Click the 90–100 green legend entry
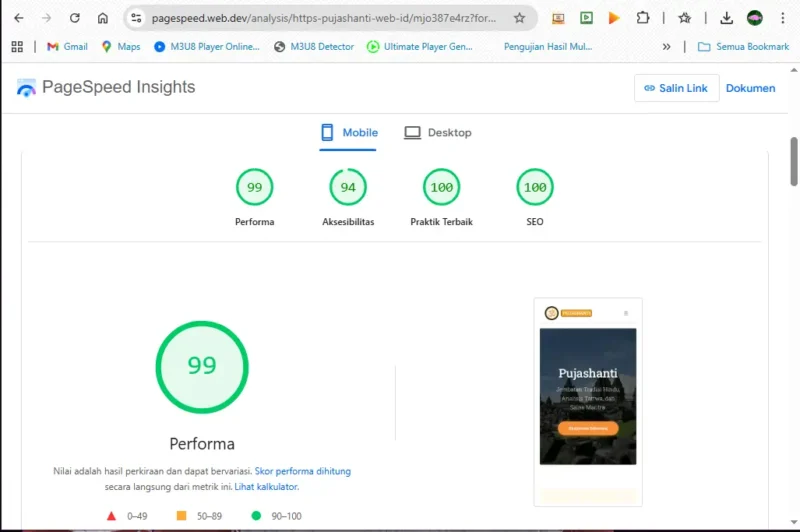The height and width of the screenshot is (532, 800). [x=277, y=516]
